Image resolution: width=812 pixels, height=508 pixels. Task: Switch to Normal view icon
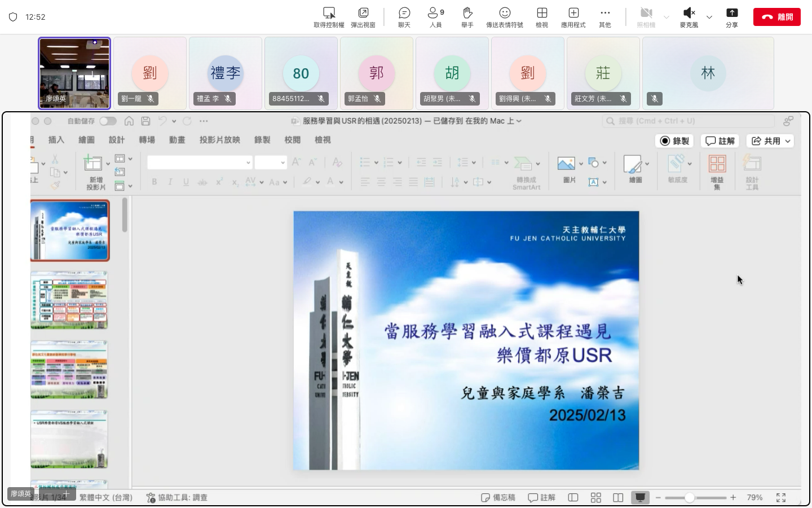coord(573,497)
